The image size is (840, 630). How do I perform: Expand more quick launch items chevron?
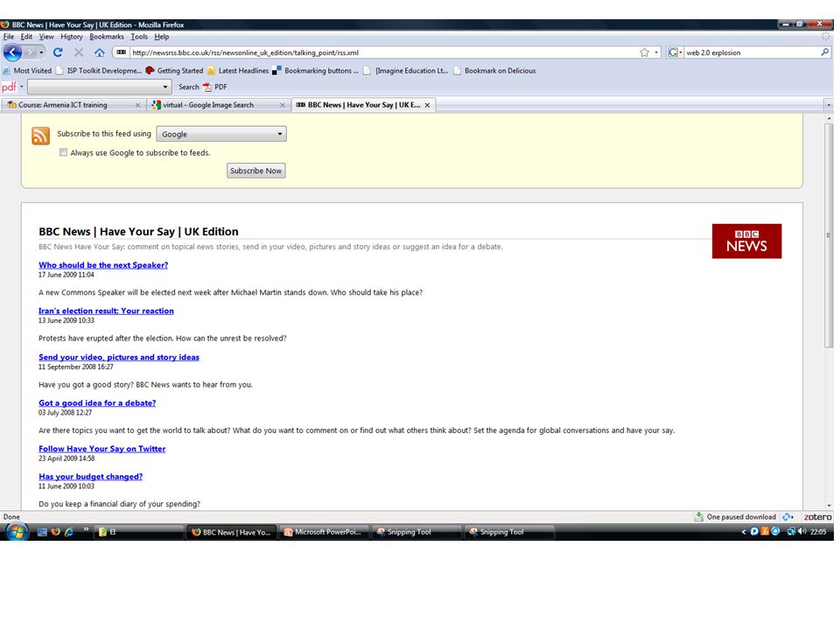coord(86,529)
